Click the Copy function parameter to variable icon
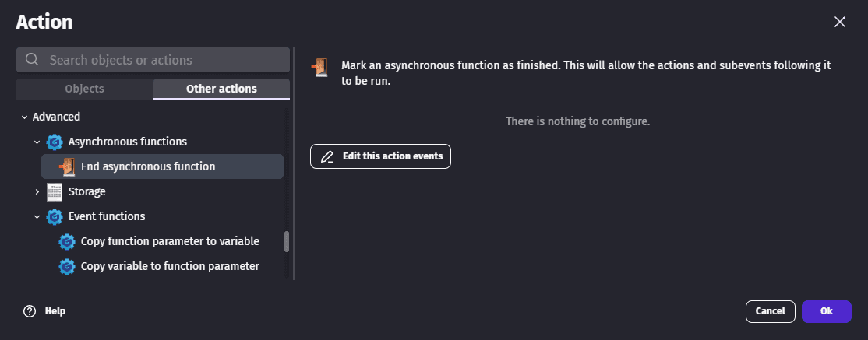The width and height of the screenshot is (868, 340). 67,241
